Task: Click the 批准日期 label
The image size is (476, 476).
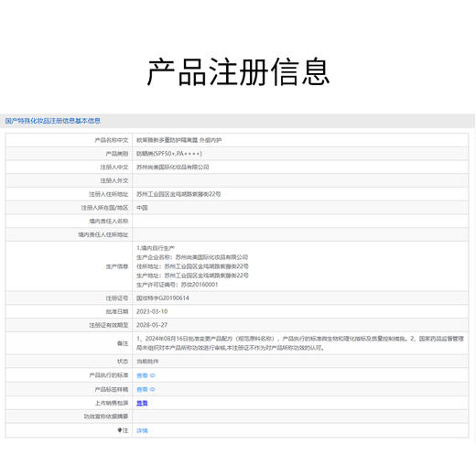Action: (x=117, y=311)
